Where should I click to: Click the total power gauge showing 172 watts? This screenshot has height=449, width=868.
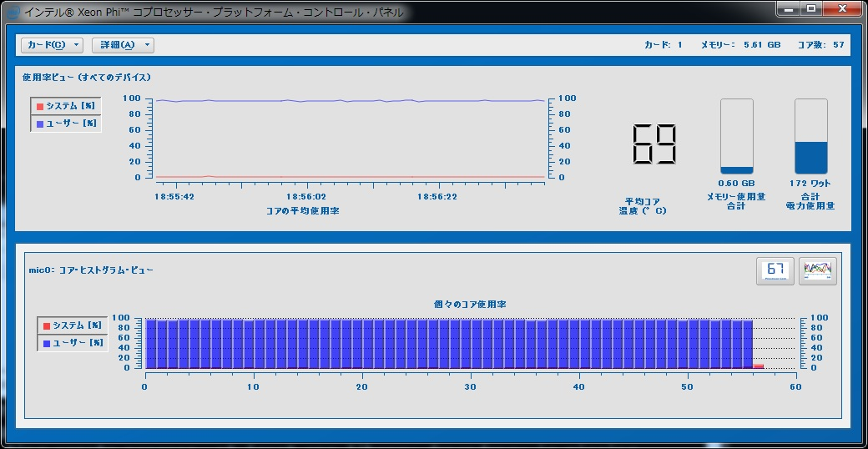click(810, 136)
